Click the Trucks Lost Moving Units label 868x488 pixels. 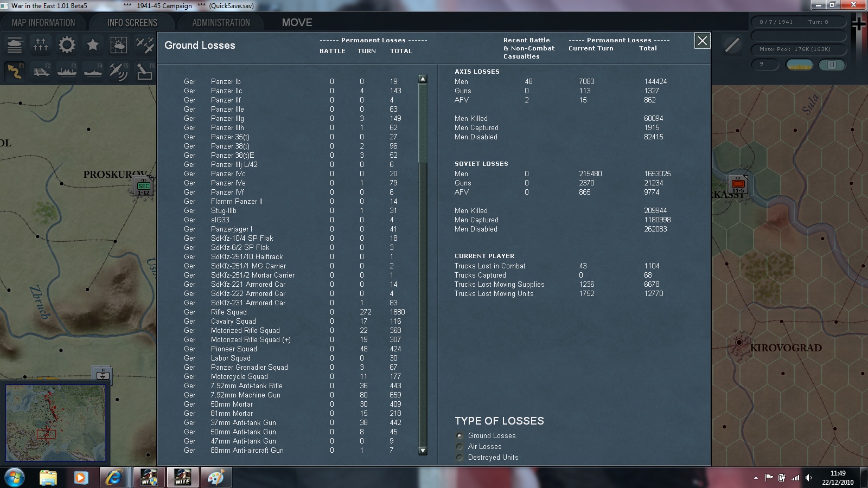pyautogui.click(x=494, y=294)
